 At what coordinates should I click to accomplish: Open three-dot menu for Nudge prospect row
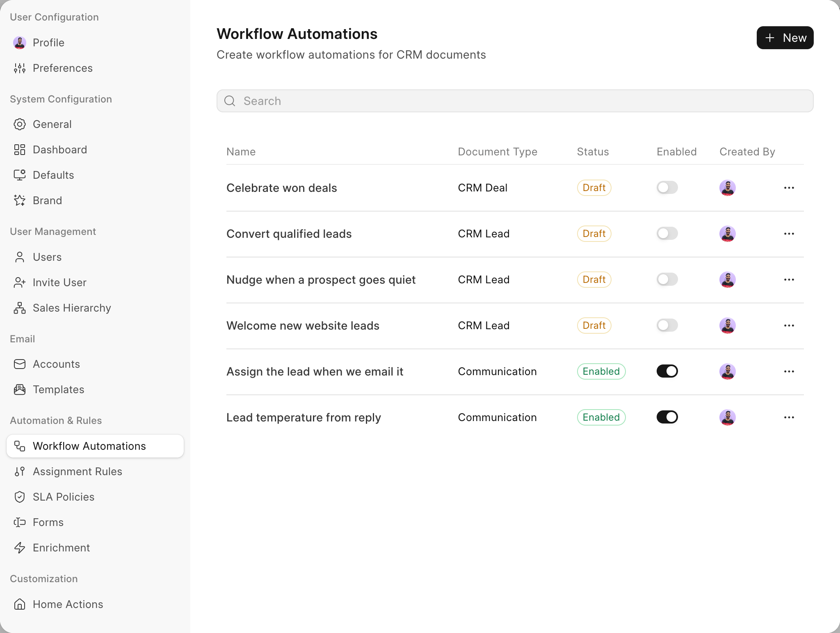pos(789,280)
